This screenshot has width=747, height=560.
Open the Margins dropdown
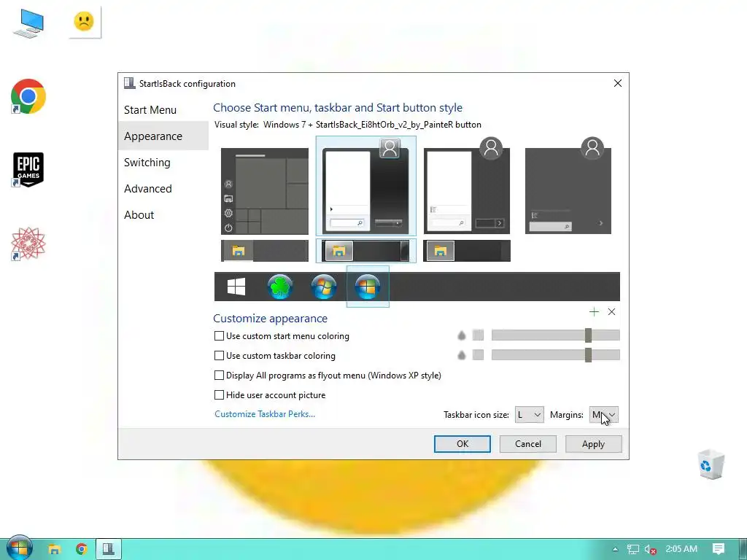tap(603, 415)
